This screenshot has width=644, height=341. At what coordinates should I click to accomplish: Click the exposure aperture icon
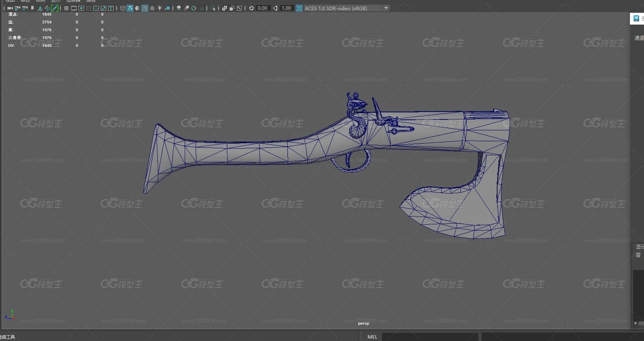[251, 8]
